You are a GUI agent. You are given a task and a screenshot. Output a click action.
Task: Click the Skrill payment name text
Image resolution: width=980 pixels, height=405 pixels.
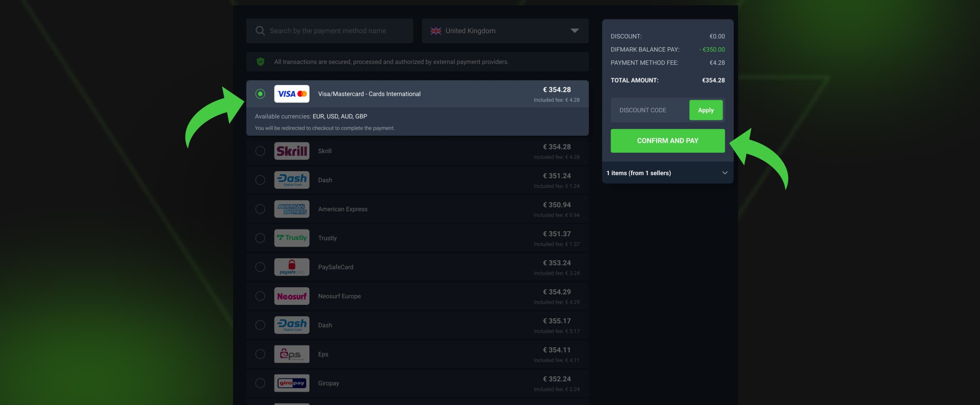(x=324, y=151)
